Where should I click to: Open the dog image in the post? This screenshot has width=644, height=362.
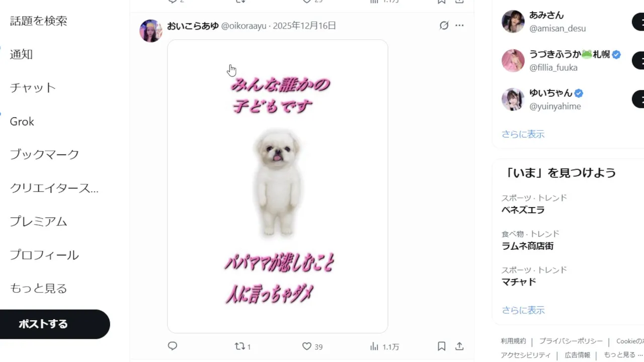[278, 187]
